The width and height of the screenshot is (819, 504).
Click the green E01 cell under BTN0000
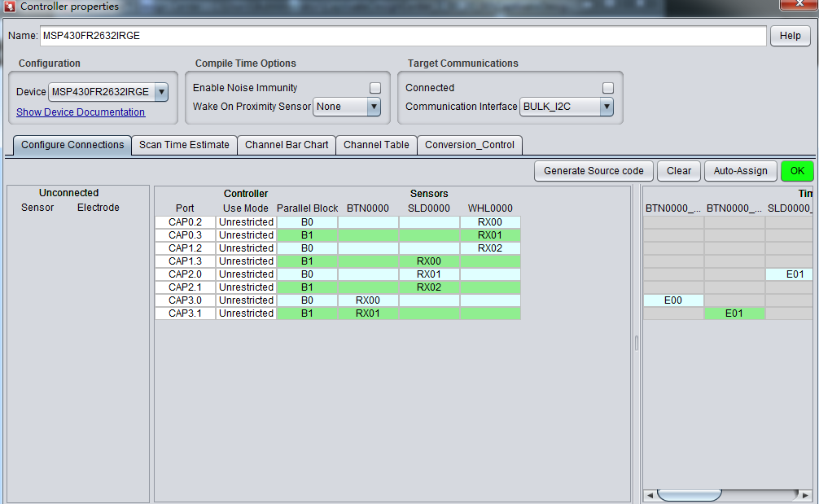click(x=734, y=313)
